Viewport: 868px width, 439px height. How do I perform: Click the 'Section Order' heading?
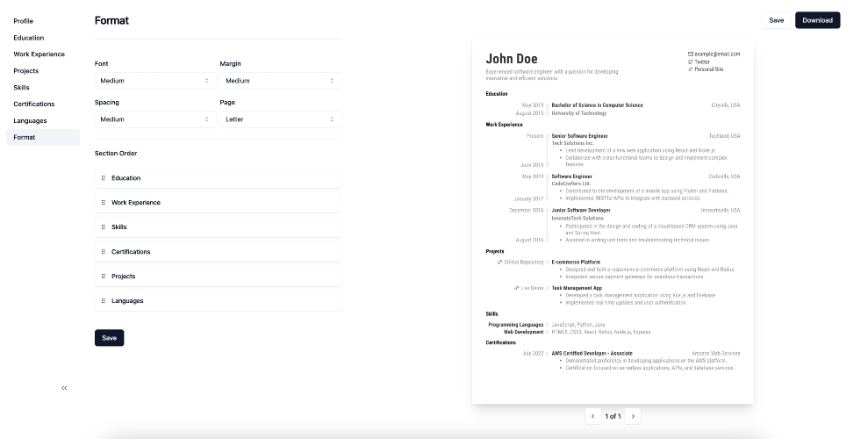pyautogui.click(x=116, y=154)
